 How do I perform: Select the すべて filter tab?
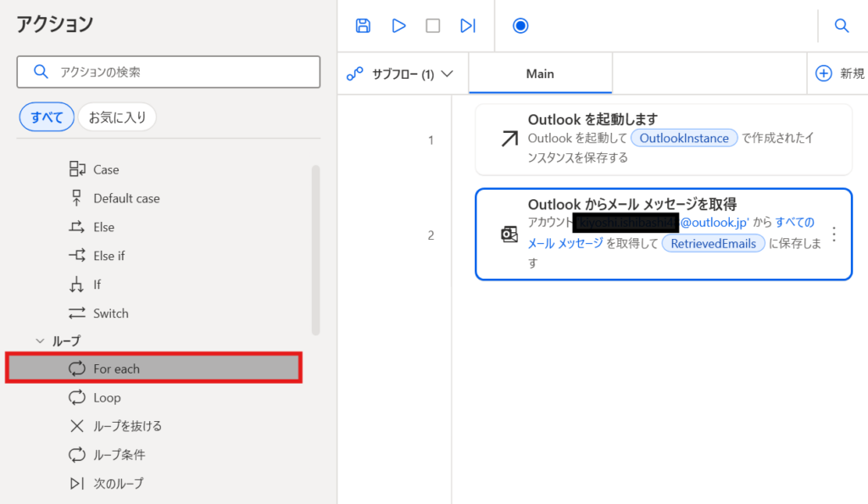pyautogui.click(x=47, y=117)
